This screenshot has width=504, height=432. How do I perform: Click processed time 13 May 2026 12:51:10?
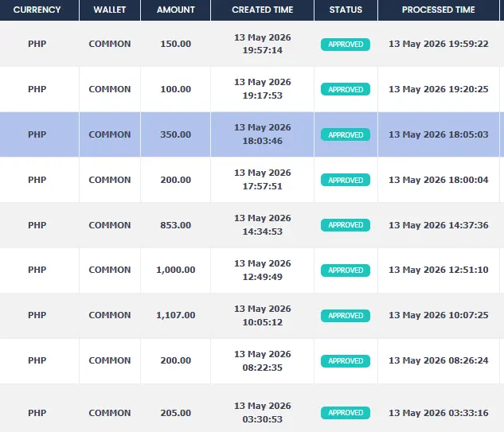(439, 270)
